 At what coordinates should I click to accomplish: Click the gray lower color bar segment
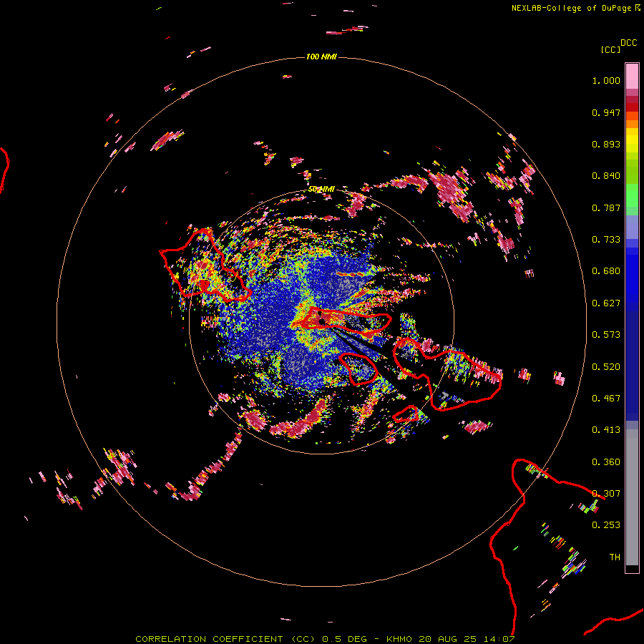point(632,497)
